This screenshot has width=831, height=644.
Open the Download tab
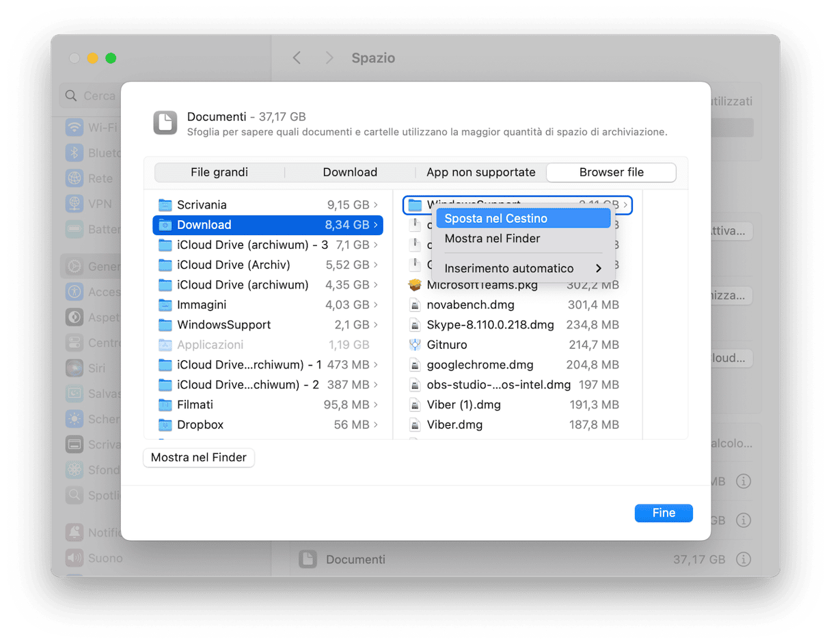click(350, 172)
